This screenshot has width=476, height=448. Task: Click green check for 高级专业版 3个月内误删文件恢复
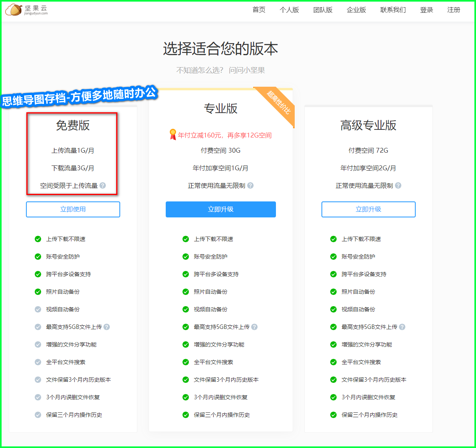(x=333, y=397)
